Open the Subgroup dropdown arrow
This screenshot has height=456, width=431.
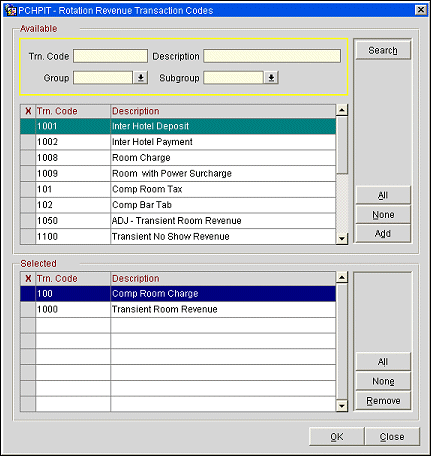click(271, 78)
